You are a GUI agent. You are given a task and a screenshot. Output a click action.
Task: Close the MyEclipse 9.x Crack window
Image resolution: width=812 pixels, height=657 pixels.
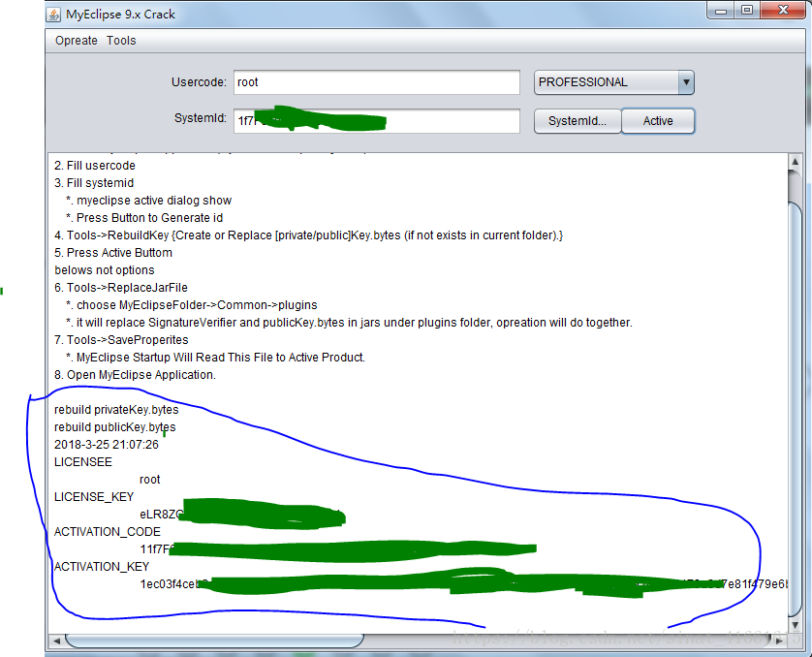point(784,11)
